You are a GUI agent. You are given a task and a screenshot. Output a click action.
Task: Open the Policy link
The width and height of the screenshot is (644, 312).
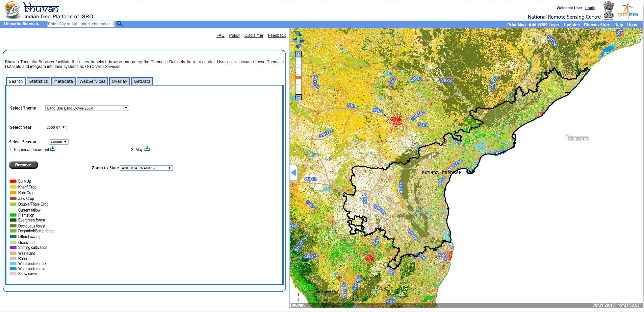pos(234,35)
